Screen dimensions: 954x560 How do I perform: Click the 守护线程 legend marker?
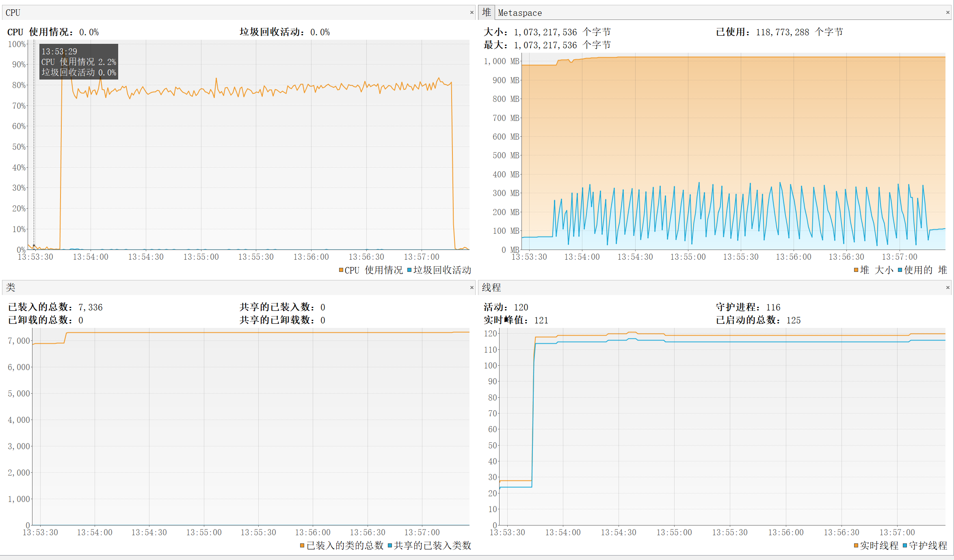coord(905,545)
